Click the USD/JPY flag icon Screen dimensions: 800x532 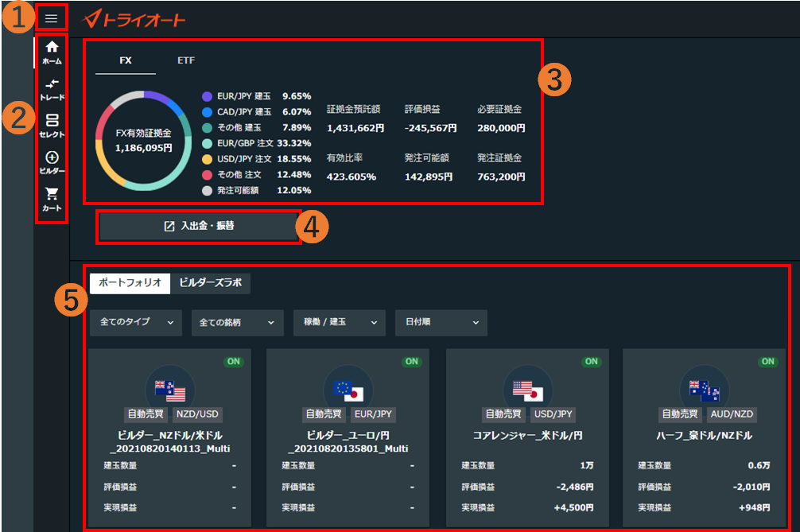(x=527, y=390)
